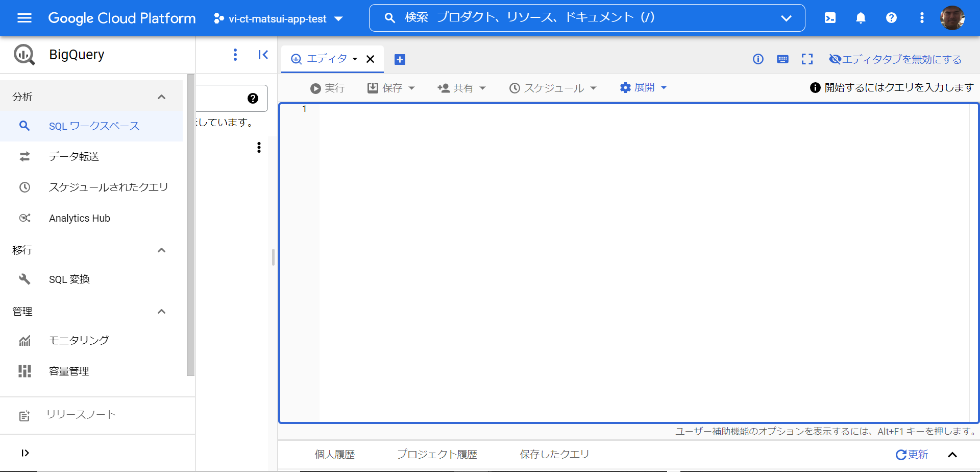
Task: Click inside the query editor text area
Action: click(643, 263)
